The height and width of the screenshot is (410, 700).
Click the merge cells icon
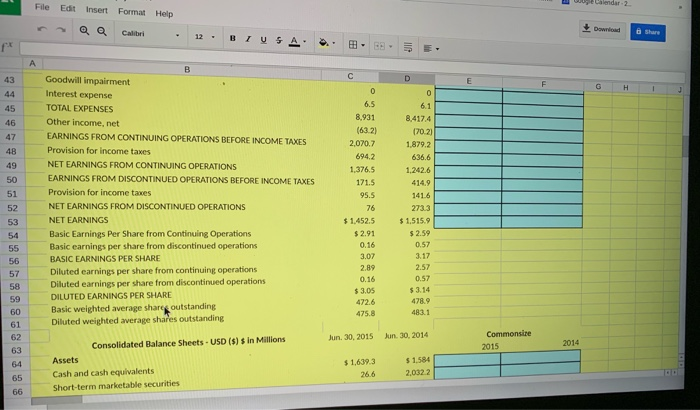[x=379, y=46]
